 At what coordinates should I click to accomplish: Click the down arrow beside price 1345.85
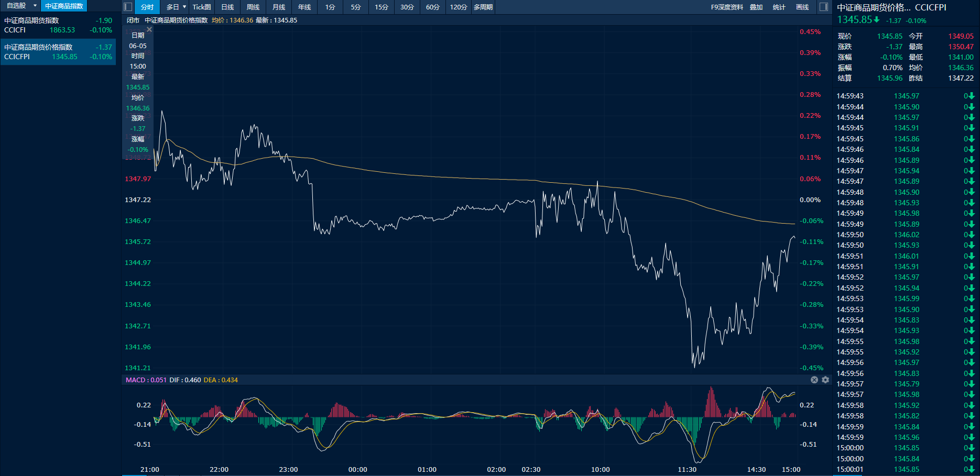pos(876,20)
